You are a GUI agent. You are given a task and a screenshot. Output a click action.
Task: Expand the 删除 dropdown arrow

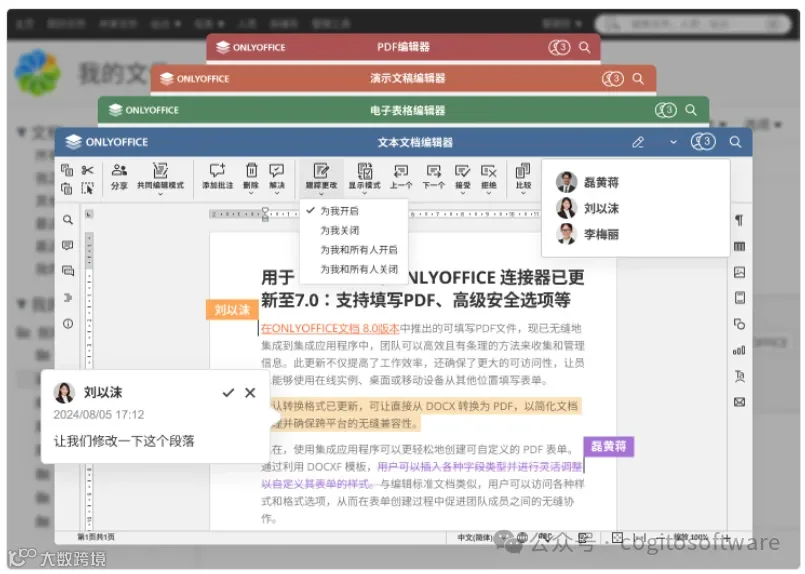click(251, 194)
